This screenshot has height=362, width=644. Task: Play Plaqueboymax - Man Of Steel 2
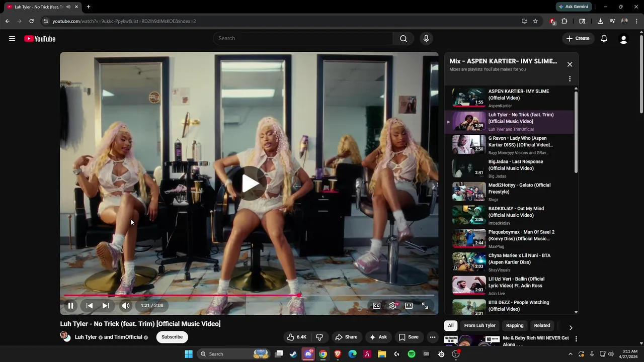[x=509, y=239]
